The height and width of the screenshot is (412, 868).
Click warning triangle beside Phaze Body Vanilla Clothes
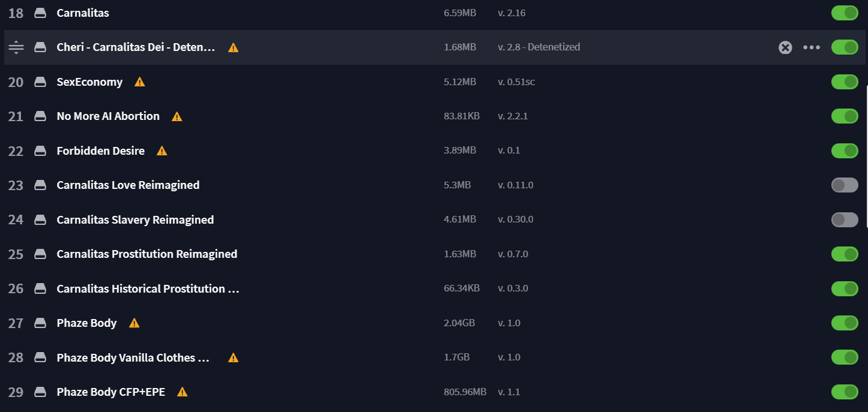234,357
